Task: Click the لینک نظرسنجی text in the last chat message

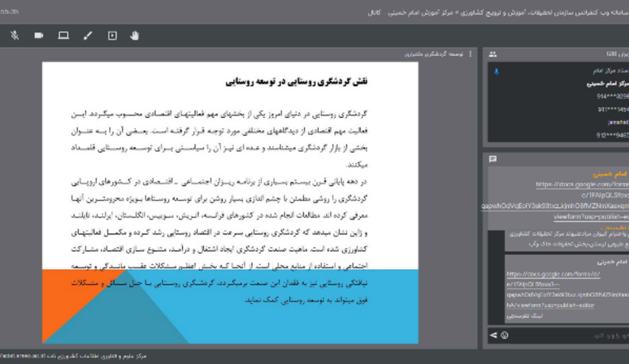Action: click(525, 316)
